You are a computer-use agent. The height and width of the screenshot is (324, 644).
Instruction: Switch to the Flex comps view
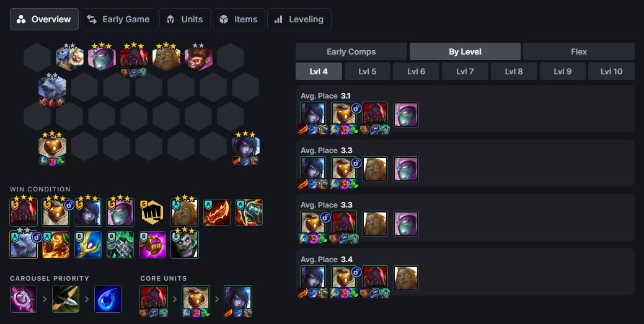(x=579, y=52)
